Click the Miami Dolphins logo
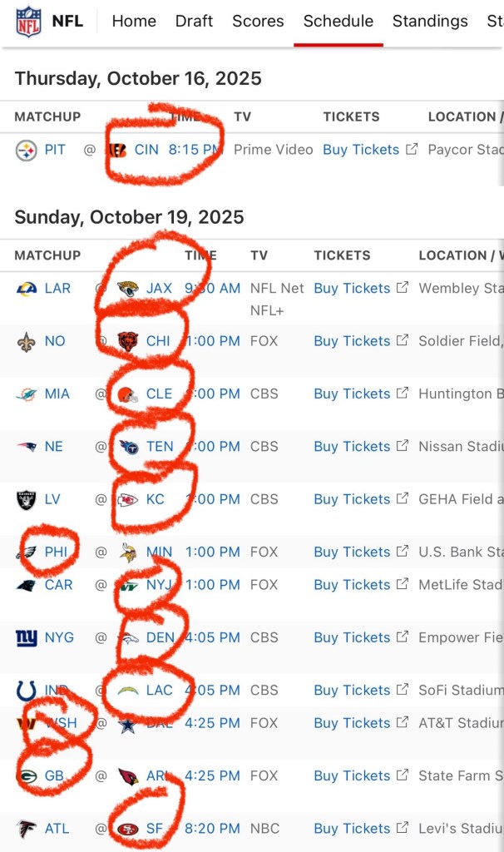Image resolution: width=504 pixels, height=852 pixels. (27, 394)
